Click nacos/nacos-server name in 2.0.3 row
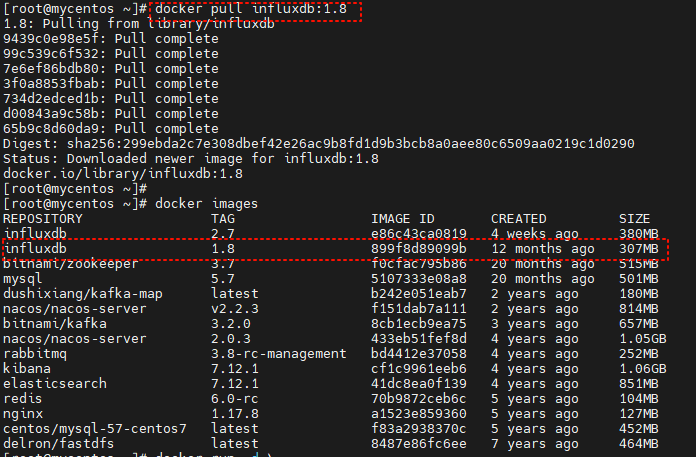Screen dimensions: 696x457 (75, 339)
